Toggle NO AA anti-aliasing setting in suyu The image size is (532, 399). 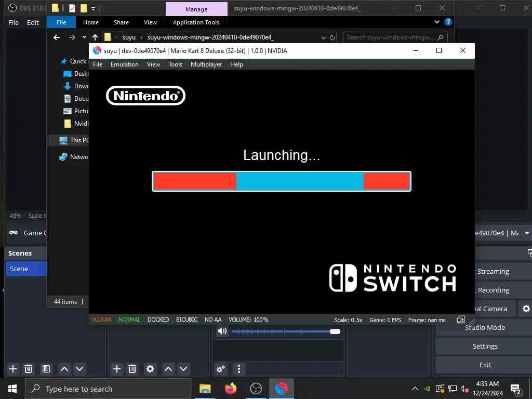point(213,320)
